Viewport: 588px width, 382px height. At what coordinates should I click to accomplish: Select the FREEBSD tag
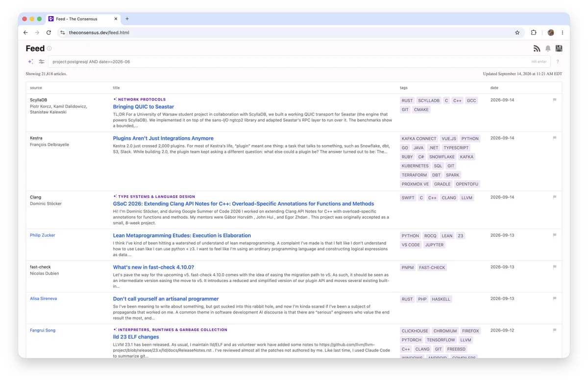tap(456, 349)
